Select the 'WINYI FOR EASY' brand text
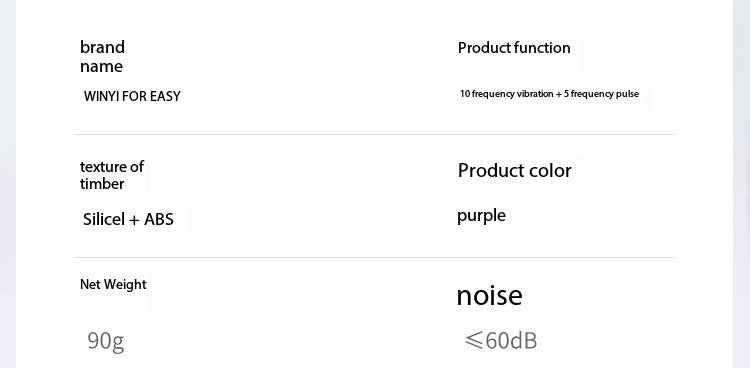 pos(132,96)
